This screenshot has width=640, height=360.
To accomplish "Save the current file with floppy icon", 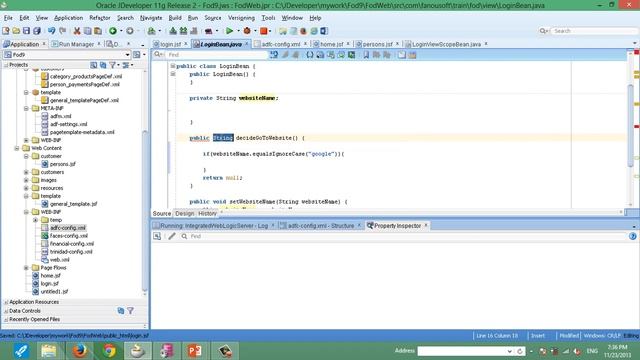I will (x=27, y=31).
